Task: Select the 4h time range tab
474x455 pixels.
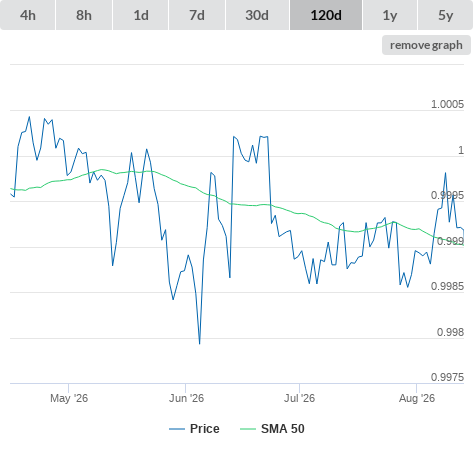Action: [28, 15]
